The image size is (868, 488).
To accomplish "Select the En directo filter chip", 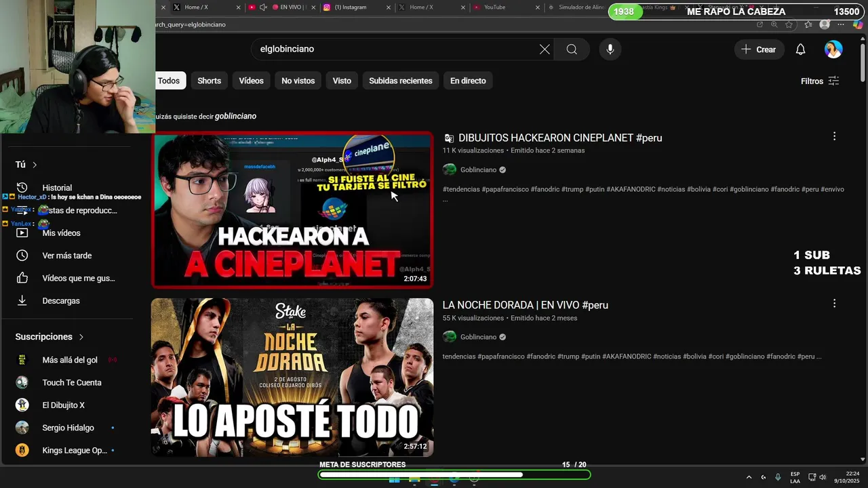I will tap(468, 81).
